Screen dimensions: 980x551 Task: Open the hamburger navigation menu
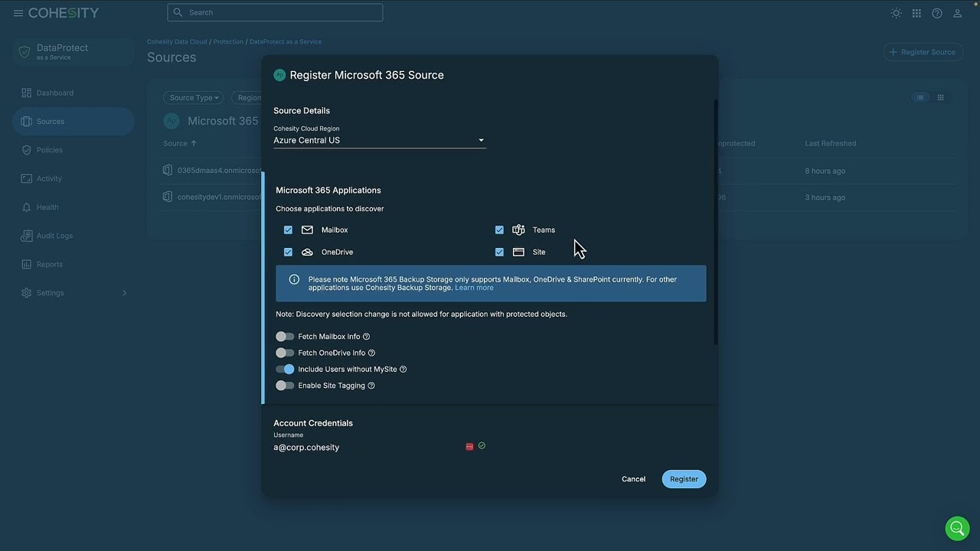pos(18,13)
